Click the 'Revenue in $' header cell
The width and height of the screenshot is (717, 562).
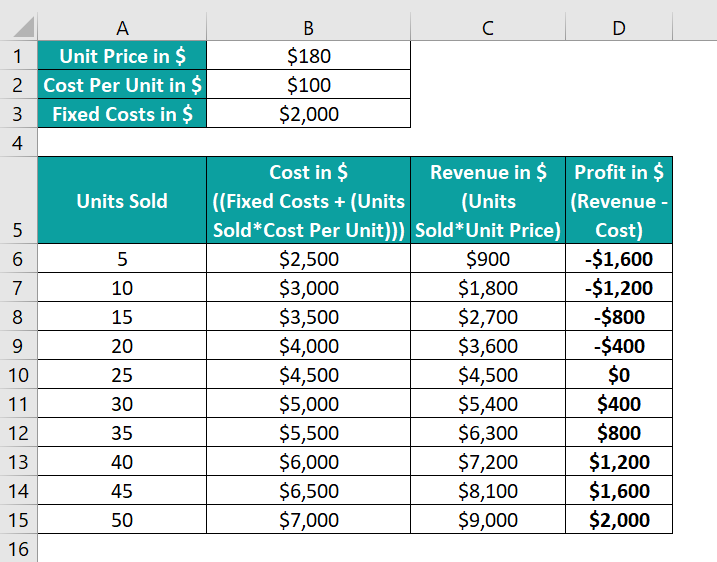[488, 200]
